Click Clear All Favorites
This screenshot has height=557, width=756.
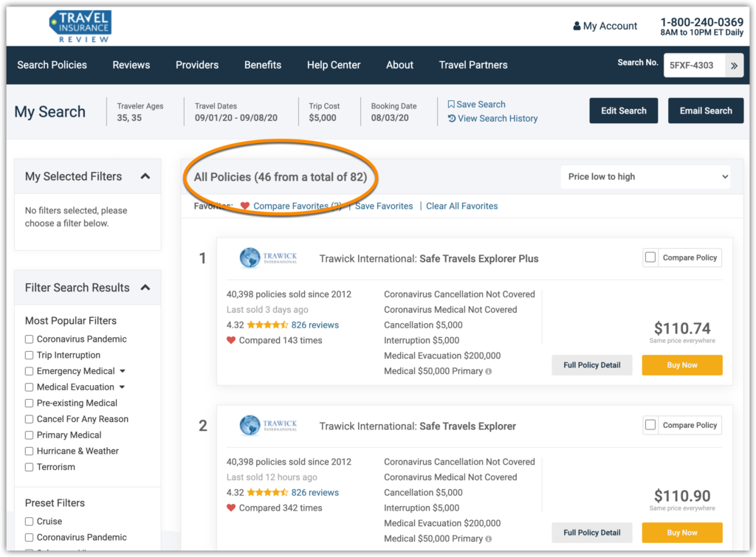[462, 207]
